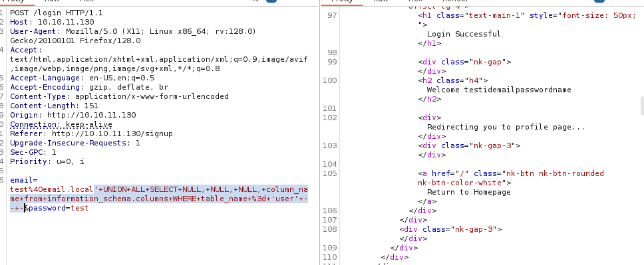Click the Login Successful text in response

click(x=464, y=34)
